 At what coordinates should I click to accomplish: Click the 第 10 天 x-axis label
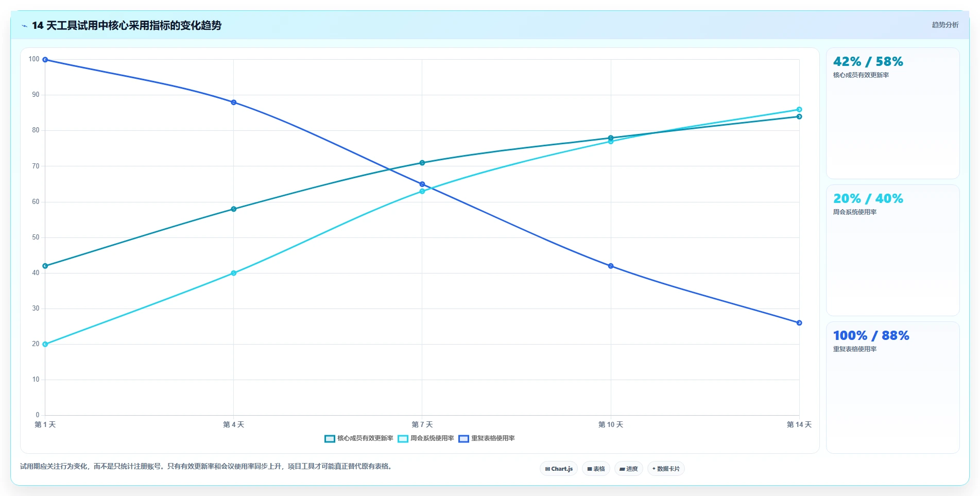(x=611, y=425)
